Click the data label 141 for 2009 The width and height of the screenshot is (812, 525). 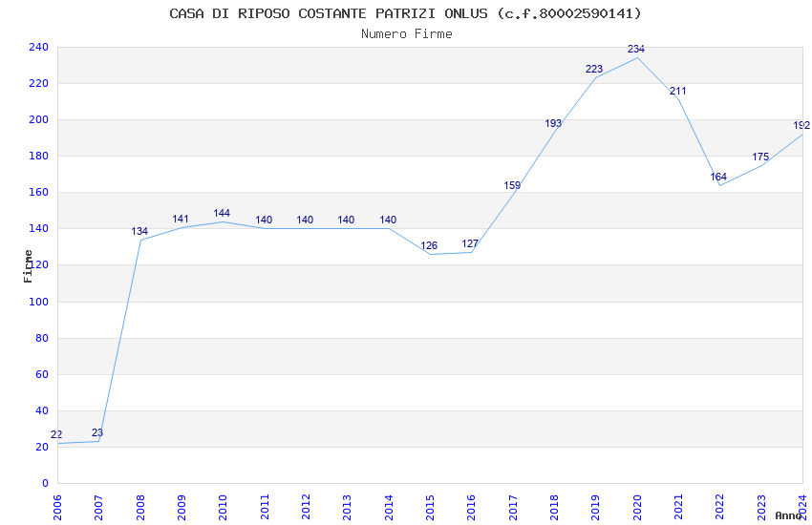click(x=181, y=219)
